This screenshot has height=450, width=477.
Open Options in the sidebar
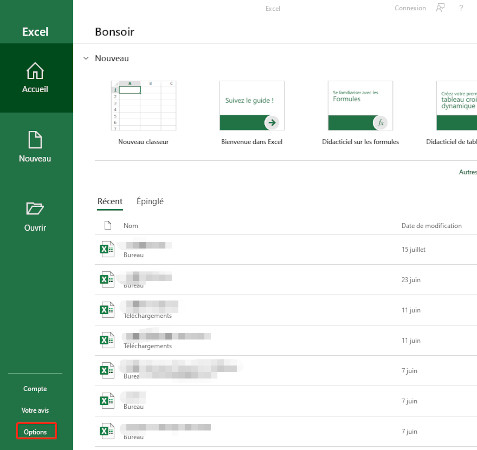pos(35,432)
